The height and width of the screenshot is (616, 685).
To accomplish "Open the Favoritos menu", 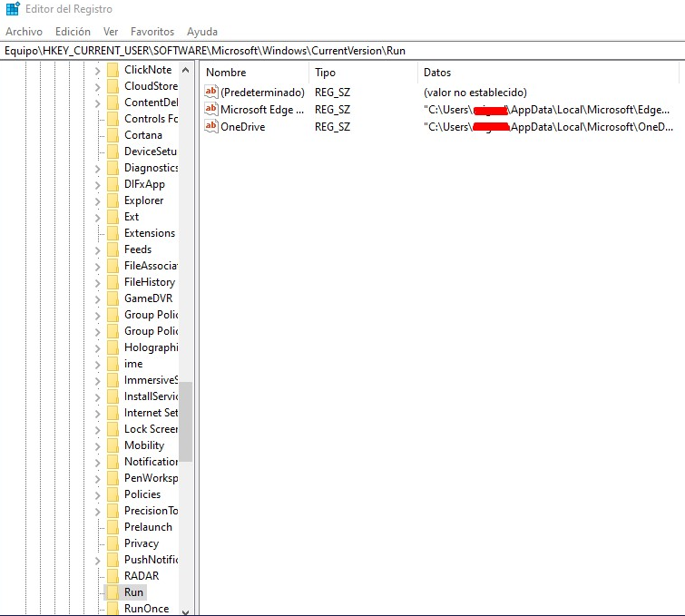I will coord(152,32).
